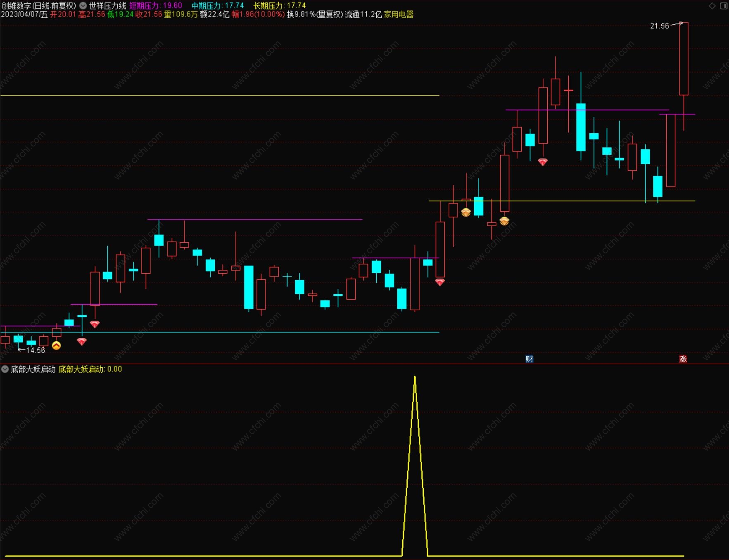The height and width of the screenshot is (560, 729).
Task: Open the 财 financial info marker
Action: [x=529, y=359]
